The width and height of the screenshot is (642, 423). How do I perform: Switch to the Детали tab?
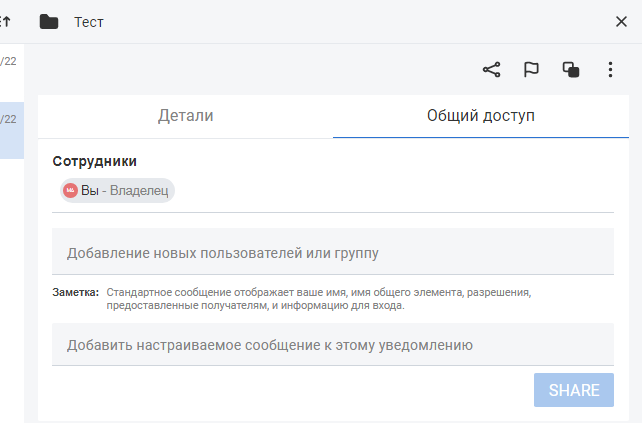[185, 116]
